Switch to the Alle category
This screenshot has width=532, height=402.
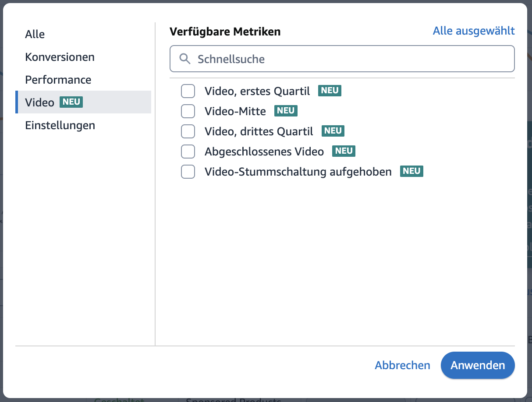(35, 34)
